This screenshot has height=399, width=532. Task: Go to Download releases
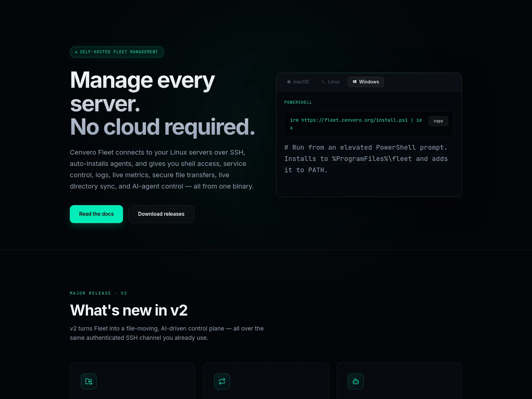(161, 214)
